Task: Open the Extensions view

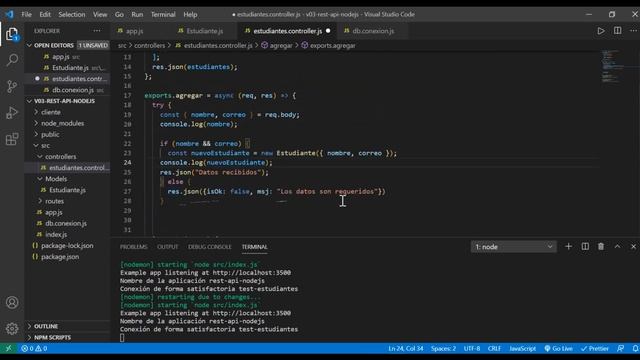Action: click(x=12, y=139)
